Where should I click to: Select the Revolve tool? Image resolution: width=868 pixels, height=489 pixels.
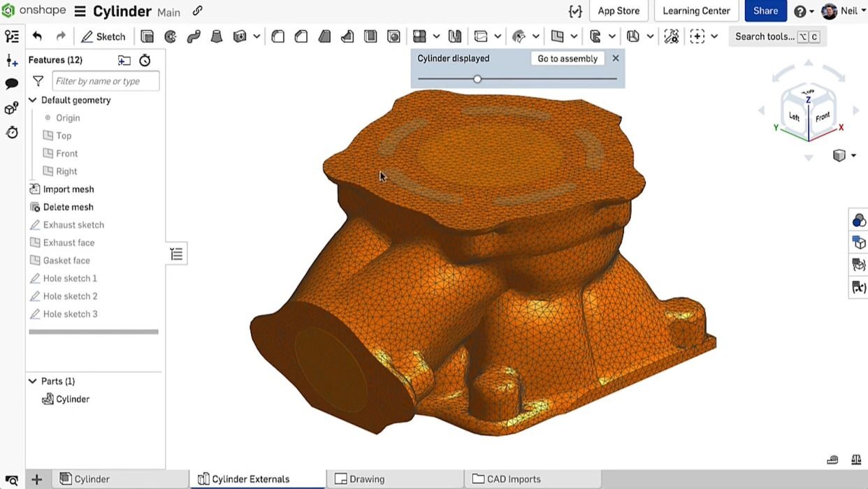[x=171, y=36]
